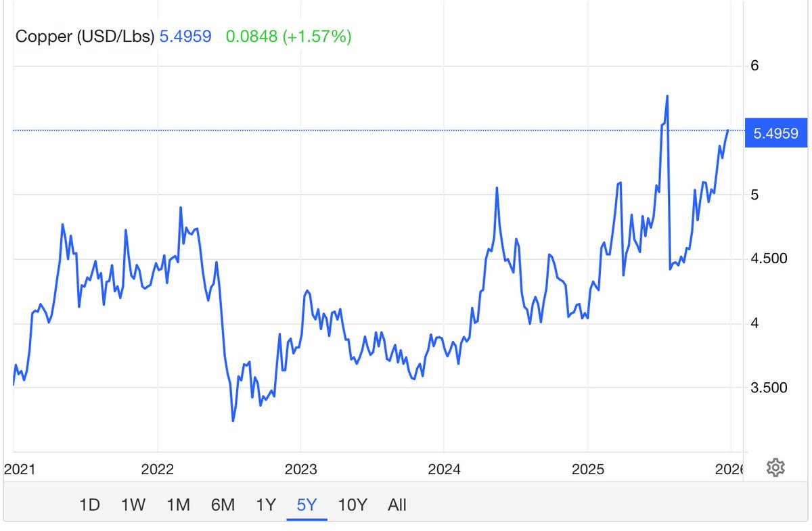Click the mid-2022 lowest point on the line

click(233, 421)
